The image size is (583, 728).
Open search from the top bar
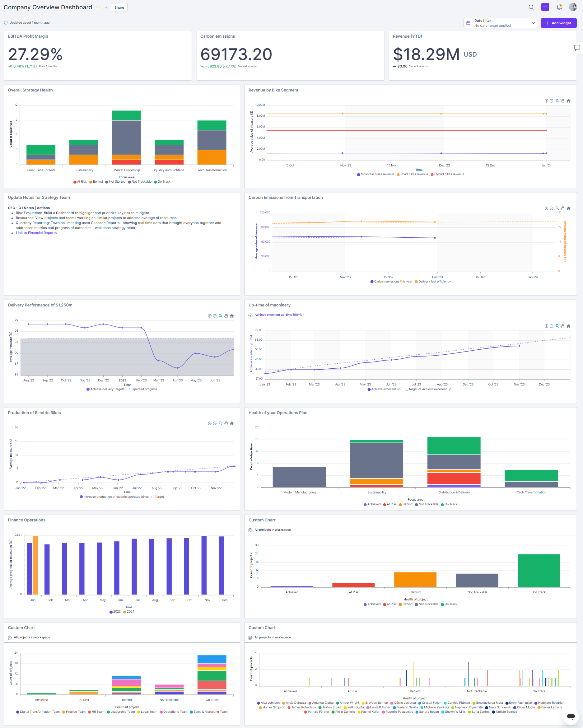531,7
